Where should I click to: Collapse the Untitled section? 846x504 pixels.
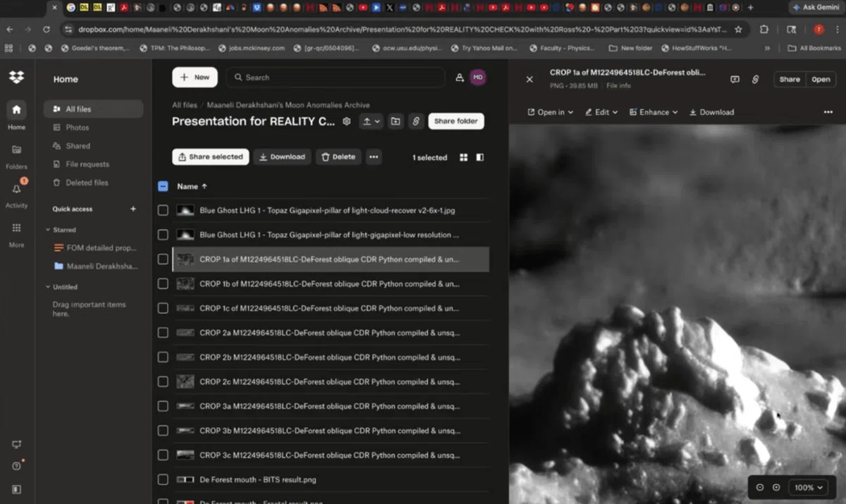pyautogui.click(x=48, y=287)
